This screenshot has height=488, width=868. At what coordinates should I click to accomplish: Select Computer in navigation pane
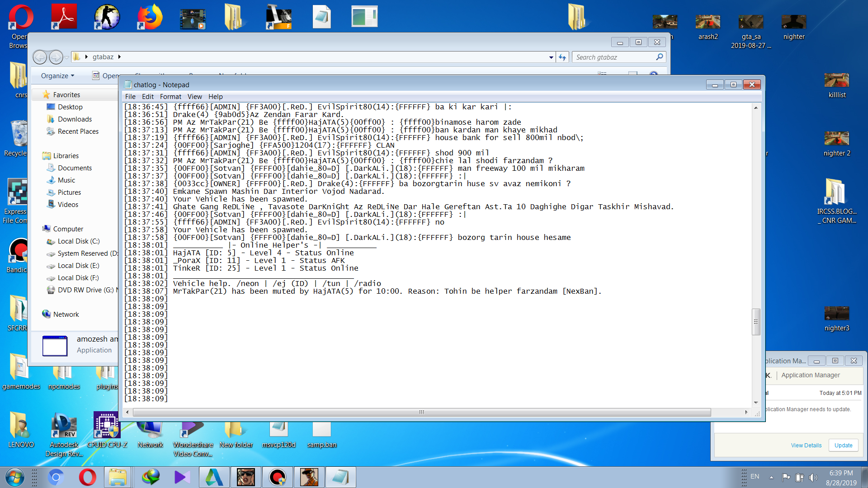click(x=68, y=229)
